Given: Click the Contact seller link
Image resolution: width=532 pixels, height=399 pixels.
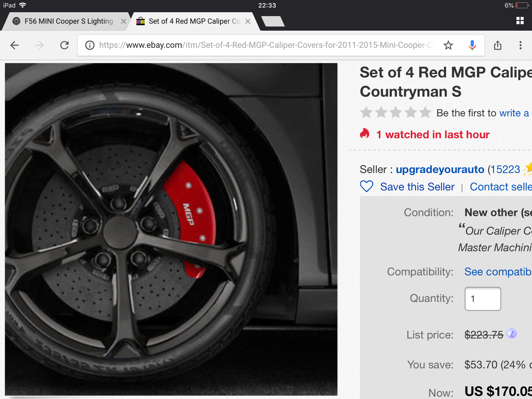Looking at the screenshot, I should pyautogui.click(x=501, y=187).
